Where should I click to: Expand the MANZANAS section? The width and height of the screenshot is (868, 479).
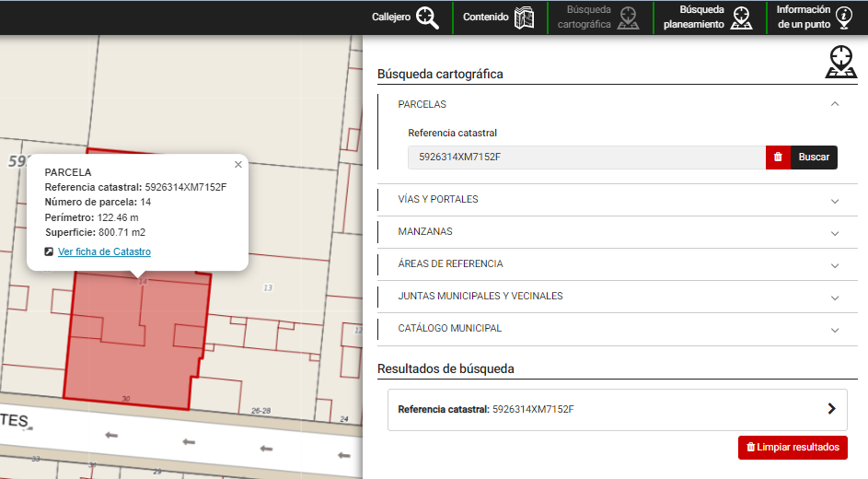coord(835,232)
